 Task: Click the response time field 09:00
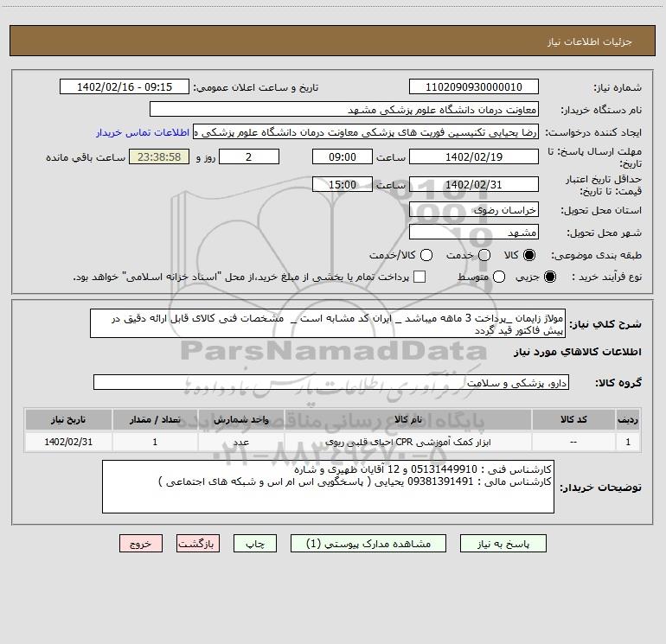click(x=343, y=156)
